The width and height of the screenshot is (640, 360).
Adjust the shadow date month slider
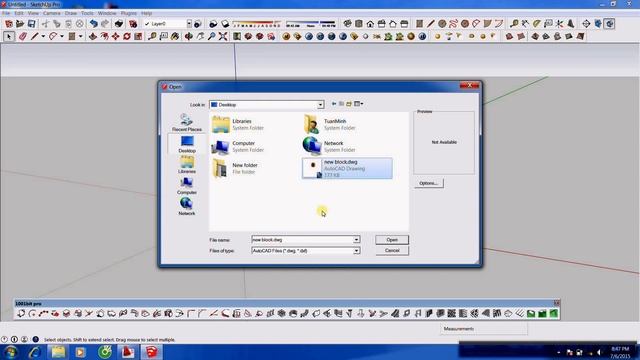(256, 24)
